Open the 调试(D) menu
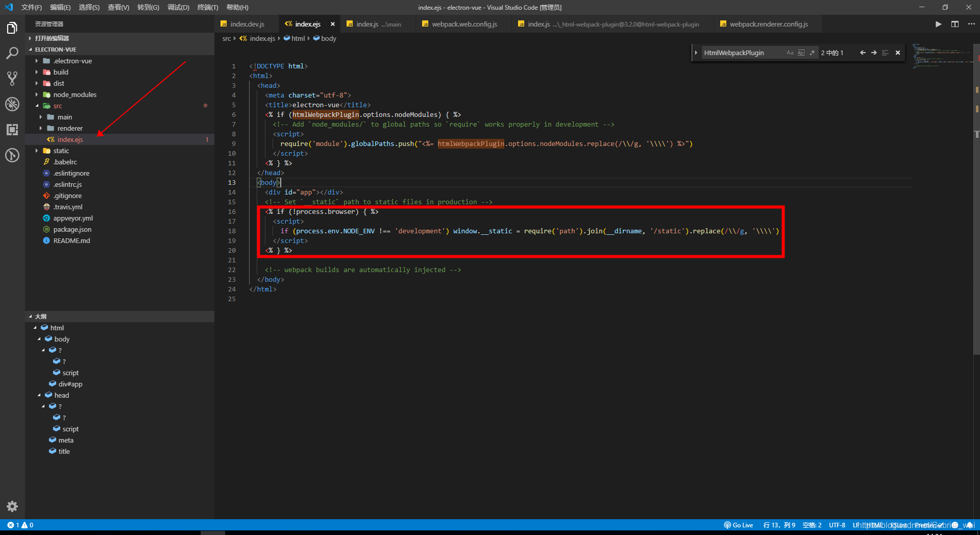This screenshot has width=980, height=535. (x=178, y=7)
